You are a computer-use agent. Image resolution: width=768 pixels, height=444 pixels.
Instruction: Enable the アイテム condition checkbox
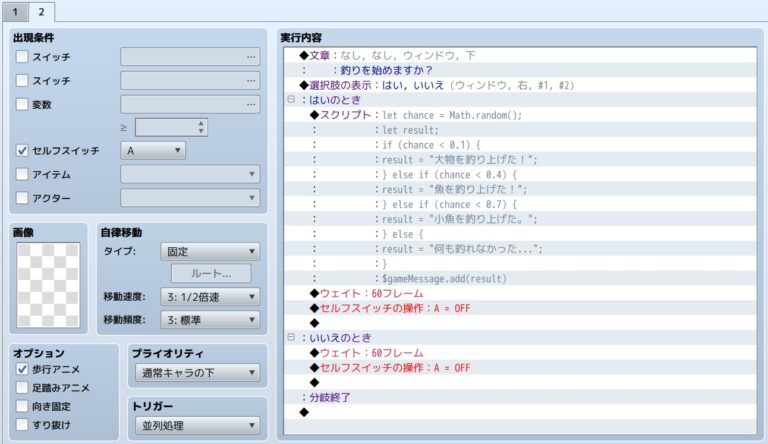[x=23, y=174]
